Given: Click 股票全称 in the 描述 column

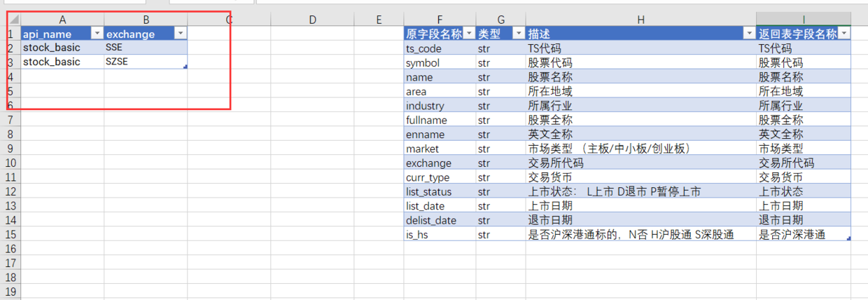Looking at the screenshot, I should [x=640, y=120].
